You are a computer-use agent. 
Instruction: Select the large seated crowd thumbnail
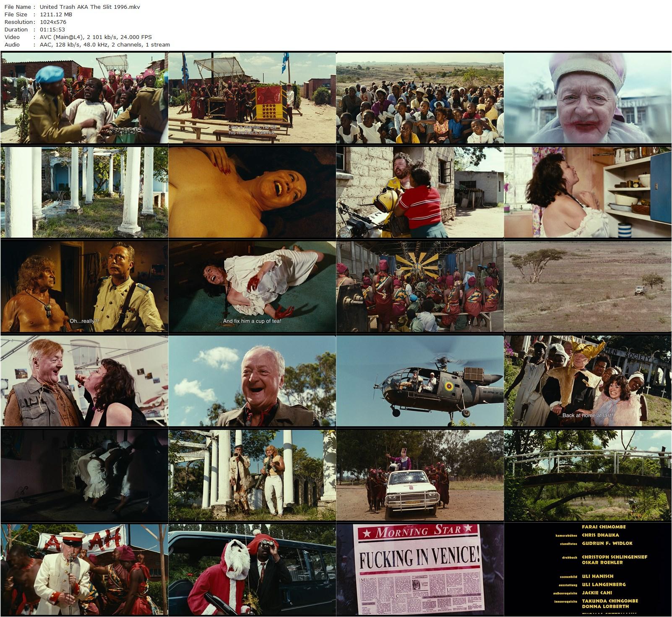pos(419,98)
